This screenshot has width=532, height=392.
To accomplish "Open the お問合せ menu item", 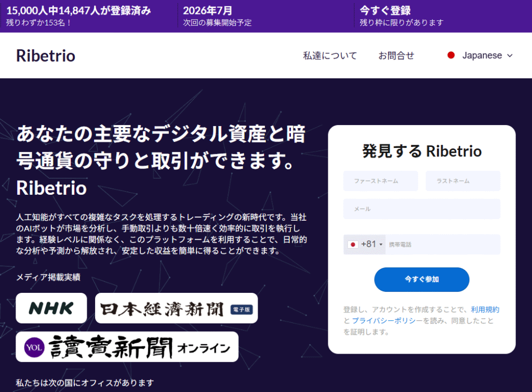I will pyautogui.click(x=396, y=55).
